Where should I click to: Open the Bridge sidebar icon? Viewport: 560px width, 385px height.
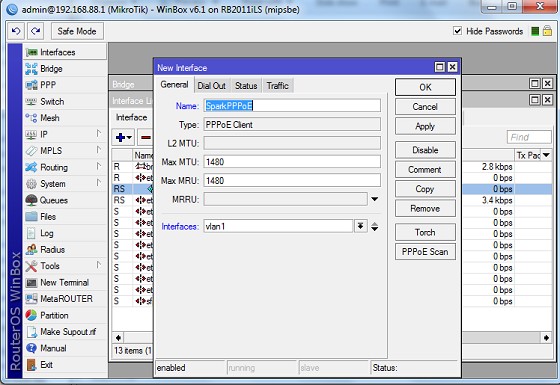coord(31,69)
